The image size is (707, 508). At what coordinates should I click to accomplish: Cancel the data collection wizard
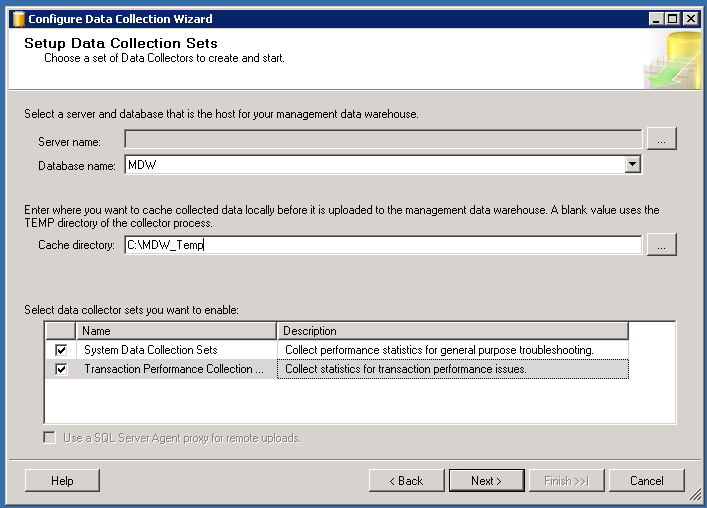click(x=646, y=481)
